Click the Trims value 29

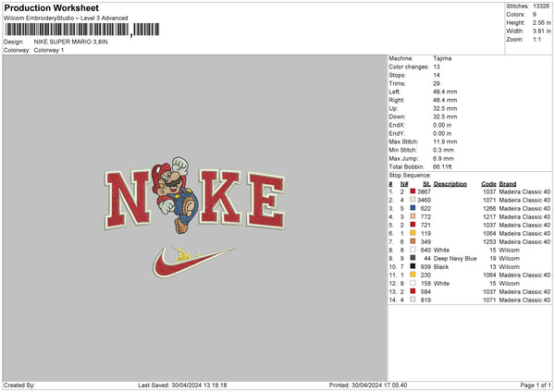pos(437,83)
